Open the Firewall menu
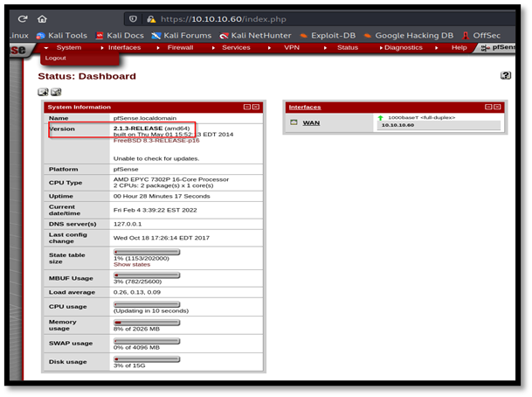532x397 pixels. [x=180, y=47]
